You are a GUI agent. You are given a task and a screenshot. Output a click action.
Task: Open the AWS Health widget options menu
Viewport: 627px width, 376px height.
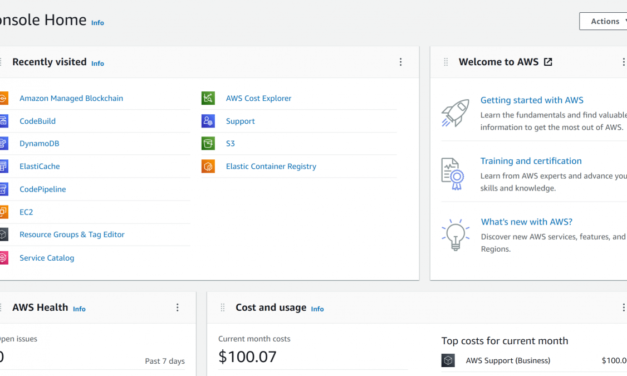[177, 307]
